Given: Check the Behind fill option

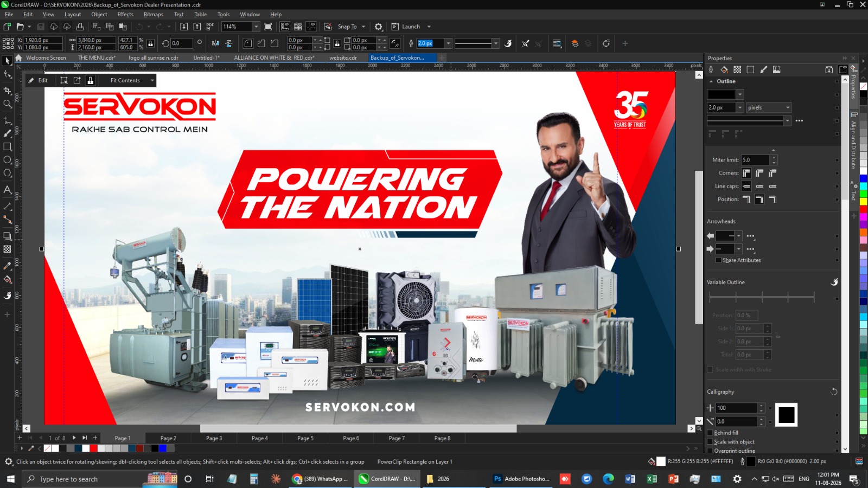Looking at the screenshot, I should [x=710, y=433].
